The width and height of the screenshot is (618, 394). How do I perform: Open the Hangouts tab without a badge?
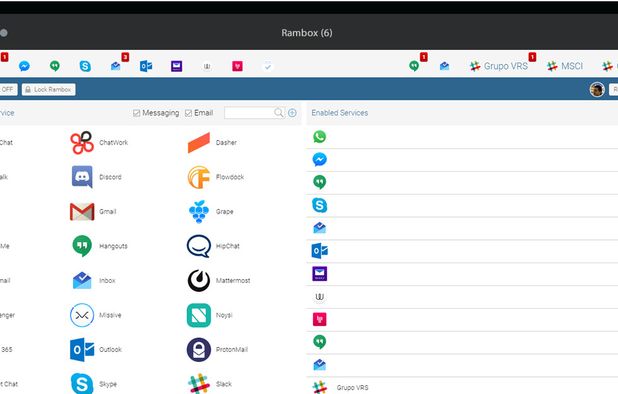coord(55,66)
